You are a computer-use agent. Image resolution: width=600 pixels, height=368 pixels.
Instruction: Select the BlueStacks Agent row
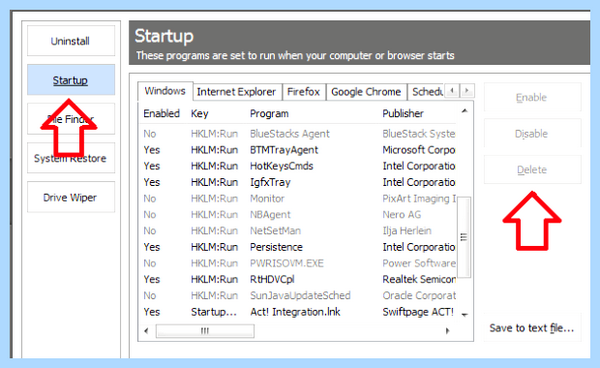coord(298,134)
